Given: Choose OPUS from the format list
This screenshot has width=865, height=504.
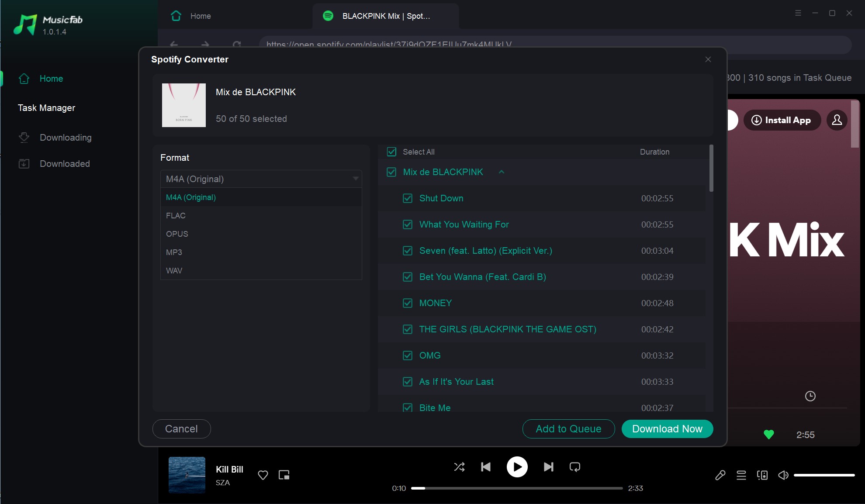Looking at the screenshot, I should [x=261, y=234].
